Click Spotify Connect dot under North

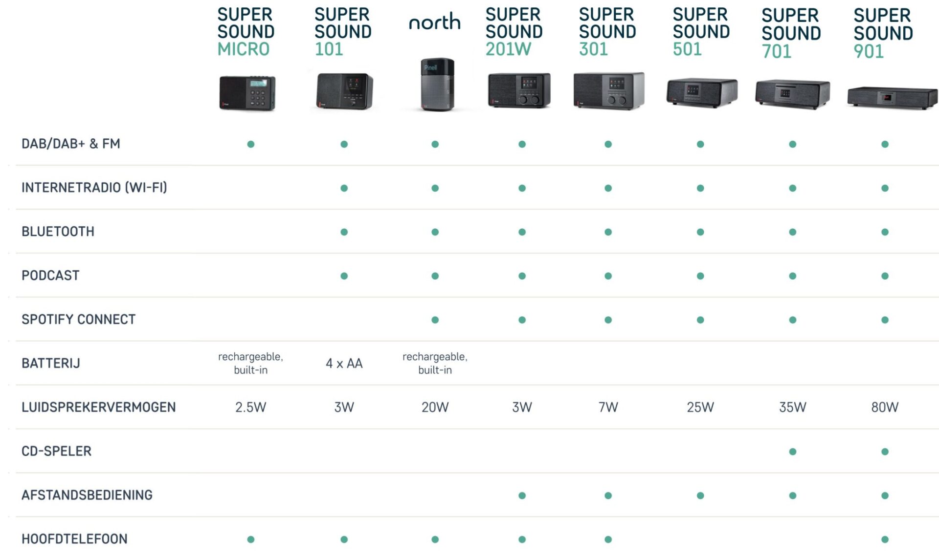point(435,320)
